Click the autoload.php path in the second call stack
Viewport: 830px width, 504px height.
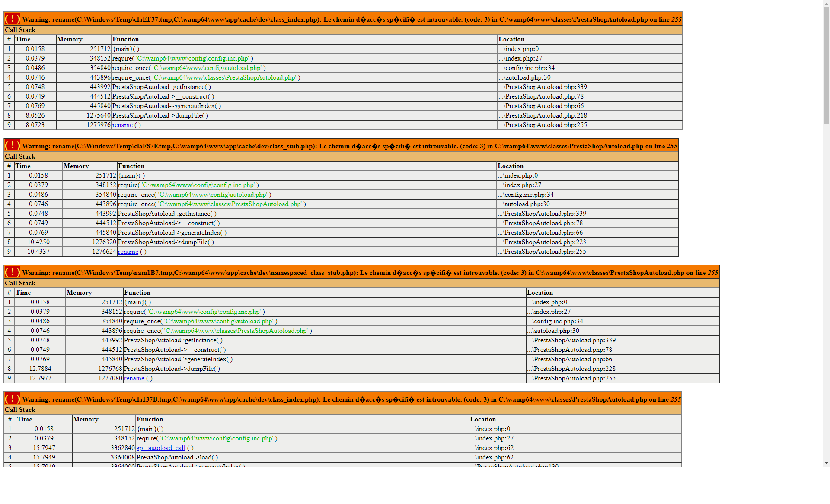[x=212, y=195]
